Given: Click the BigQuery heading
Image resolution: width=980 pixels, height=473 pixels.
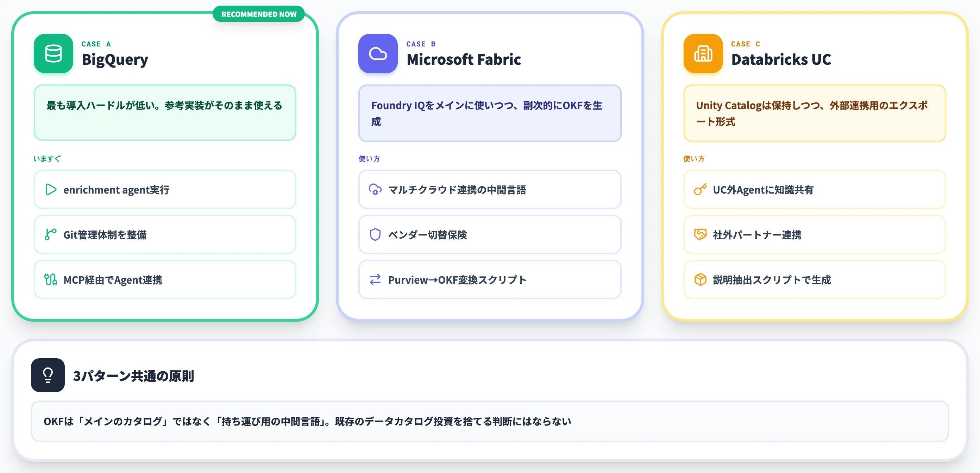Looking at the screenshot, I should (x=115, y=60).
